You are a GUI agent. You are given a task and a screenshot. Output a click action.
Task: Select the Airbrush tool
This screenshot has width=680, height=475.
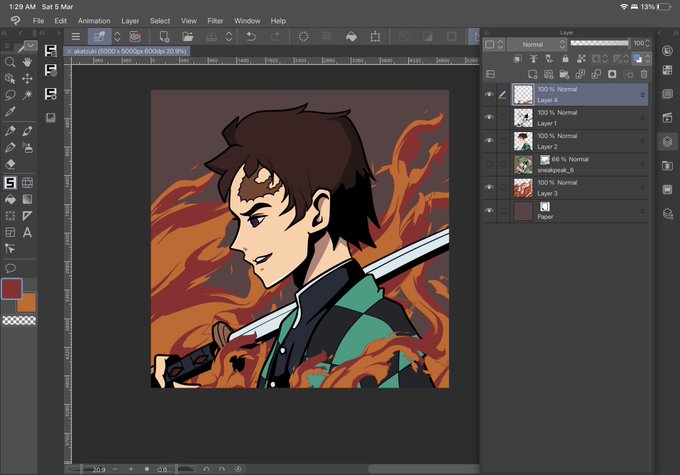click(x=27, y=148)
